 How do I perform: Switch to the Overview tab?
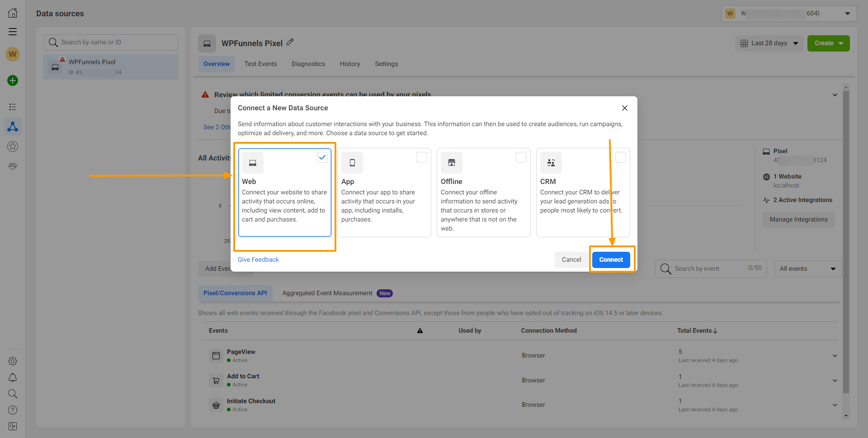(x=217, y=64)
